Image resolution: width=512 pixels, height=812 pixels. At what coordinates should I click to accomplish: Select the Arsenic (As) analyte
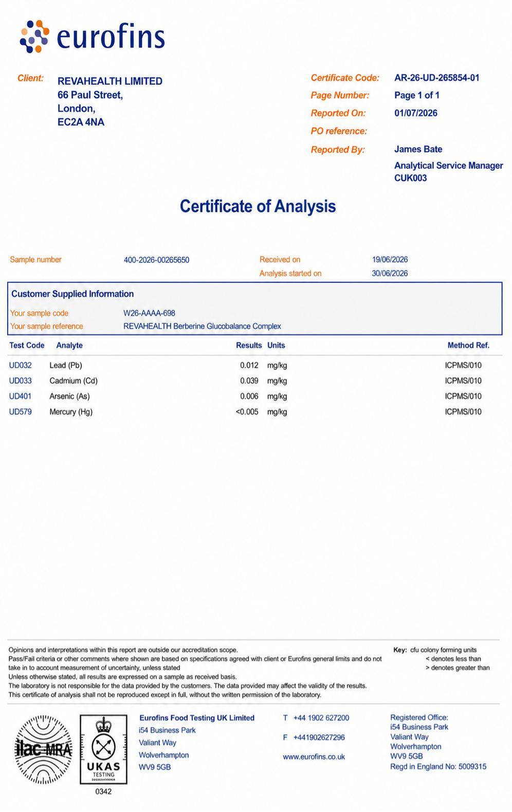69,396
